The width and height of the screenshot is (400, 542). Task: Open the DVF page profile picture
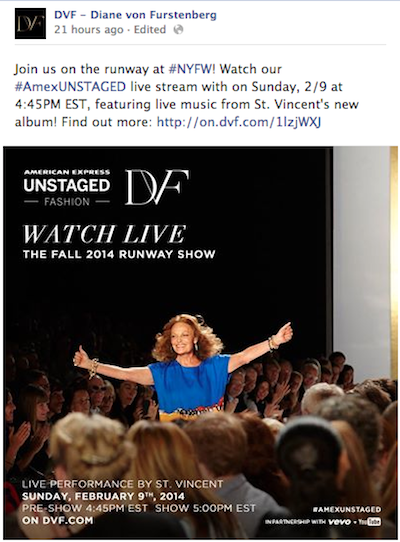(30, 23)
